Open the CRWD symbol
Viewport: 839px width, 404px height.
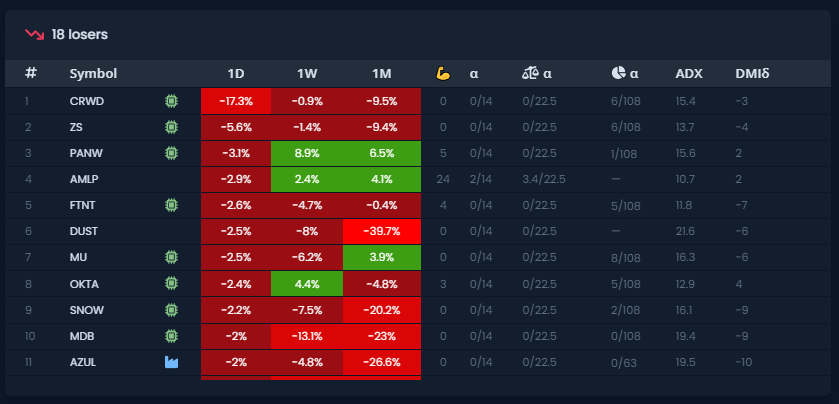pyautogui.click(x=87, y=101)
